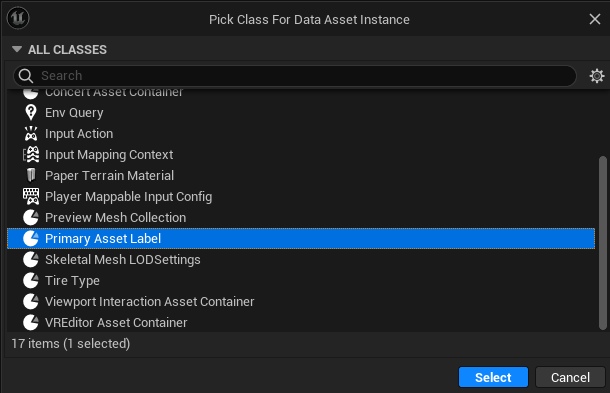The image size is (610, 393).
Task: Click the Viewport Interaction Asset Container icon
Action: point(31,302)
